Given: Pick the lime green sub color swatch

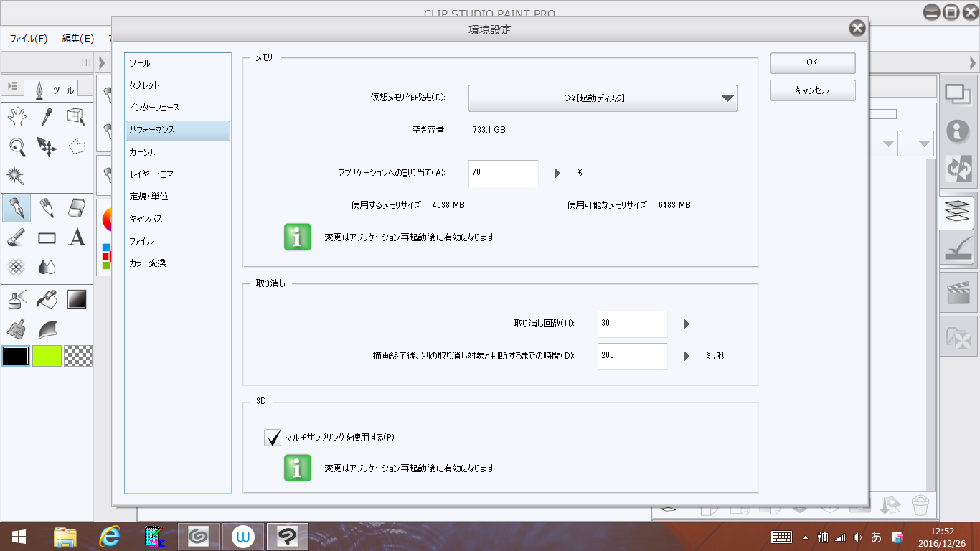Looking at the screenshot, I should [47, 356].
